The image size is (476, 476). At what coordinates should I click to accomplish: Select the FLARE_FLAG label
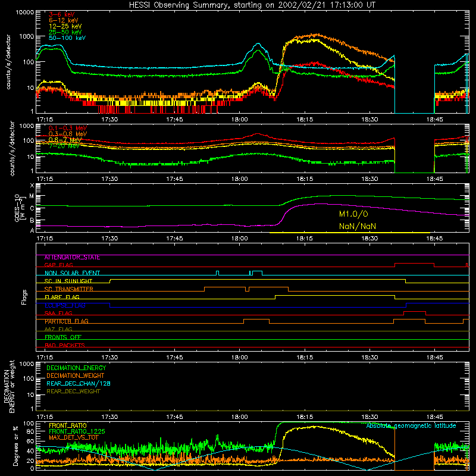pos(62,297)
